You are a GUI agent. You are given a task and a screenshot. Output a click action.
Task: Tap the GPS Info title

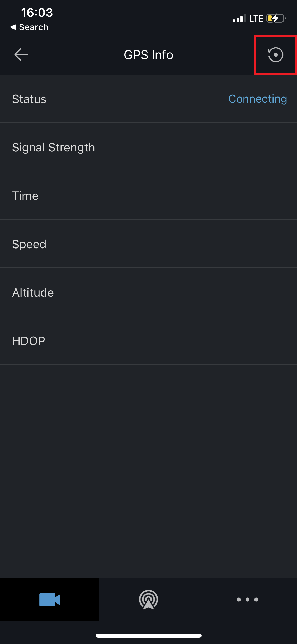click(148, 55)
